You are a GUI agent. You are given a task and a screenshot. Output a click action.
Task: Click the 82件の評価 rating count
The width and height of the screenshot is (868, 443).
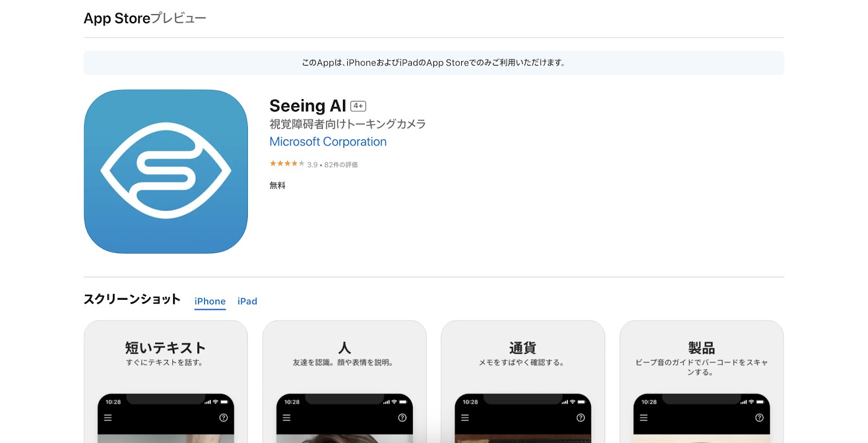tap(341, 165)
